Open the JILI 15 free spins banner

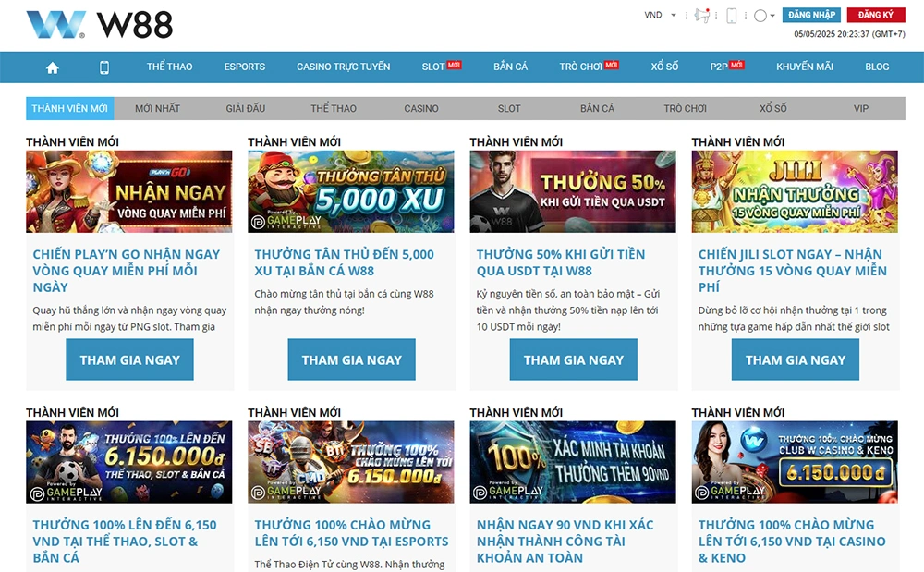tap(795, 191)
